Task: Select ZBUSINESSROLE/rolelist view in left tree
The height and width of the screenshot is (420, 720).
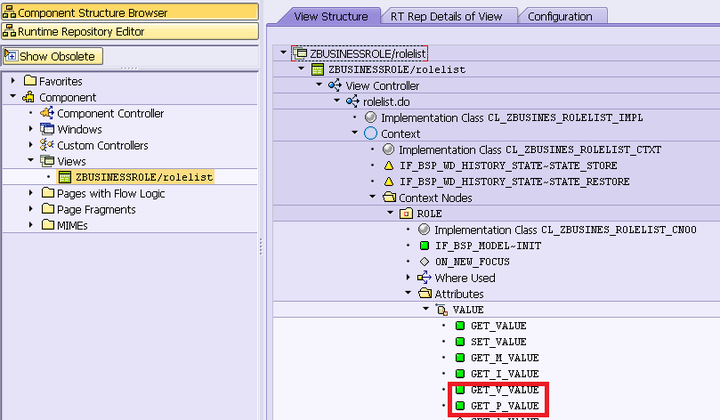Action: pyautogui.click(x=144, y=177)
